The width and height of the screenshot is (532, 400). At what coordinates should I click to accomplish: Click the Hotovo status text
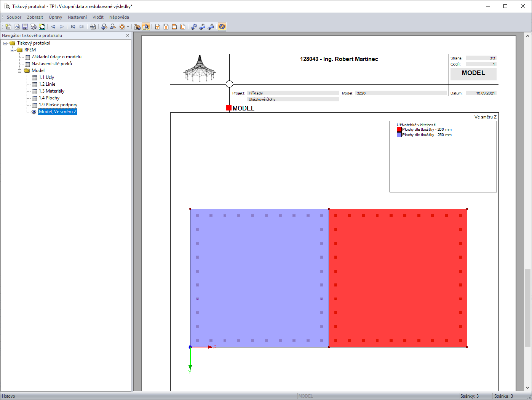(8, 396)
